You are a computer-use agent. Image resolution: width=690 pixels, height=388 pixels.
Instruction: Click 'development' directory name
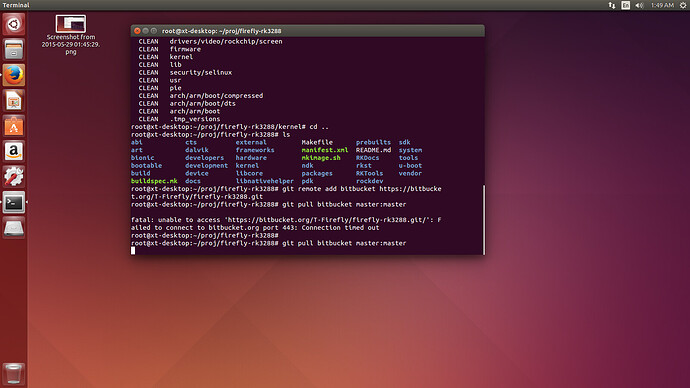coord(206,165)
